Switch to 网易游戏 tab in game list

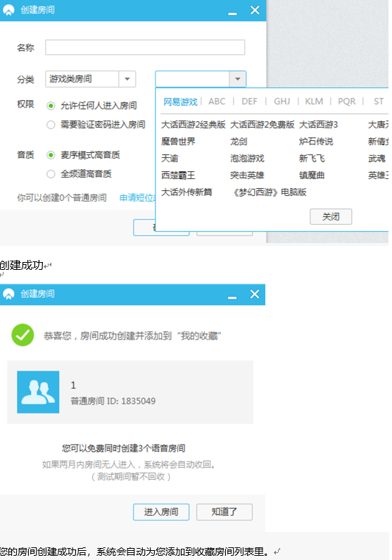(180, 101)
